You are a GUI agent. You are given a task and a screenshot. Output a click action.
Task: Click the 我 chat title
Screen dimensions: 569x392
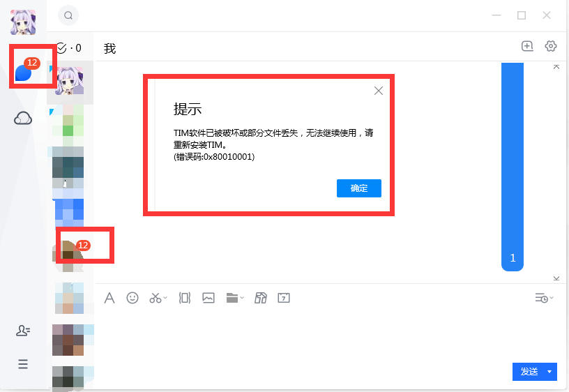tap(109, 49)
